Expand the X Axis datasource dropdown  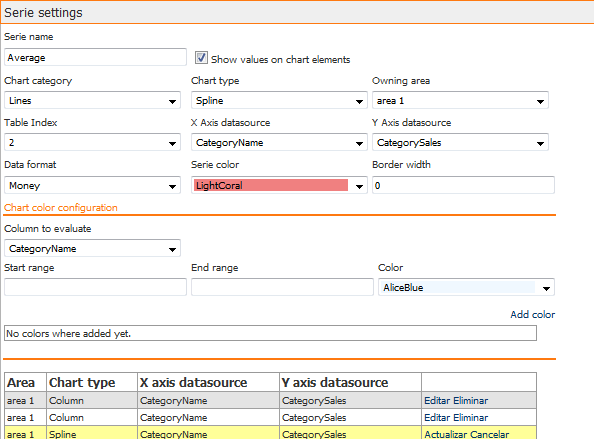279,143
